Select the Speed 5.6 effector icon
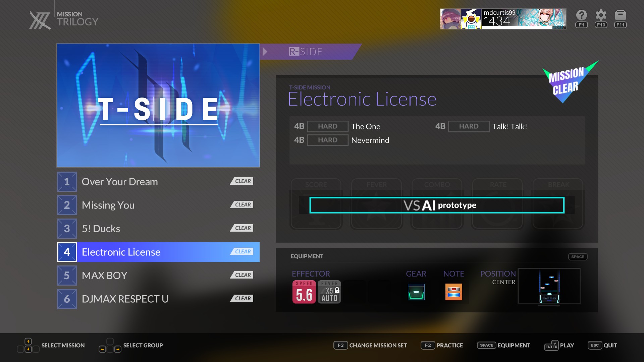 [x=304, y=292]
